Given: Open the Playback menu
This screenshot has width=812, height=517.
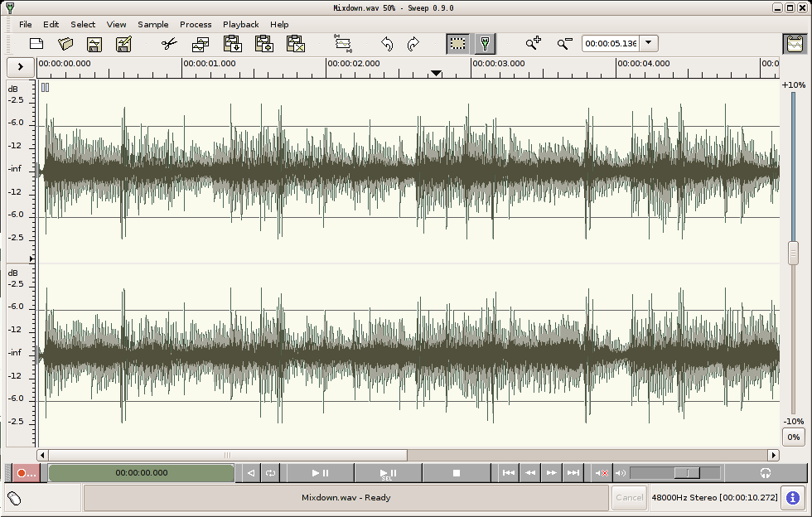Looking at the screenshot, I should (x=241, y=24).
